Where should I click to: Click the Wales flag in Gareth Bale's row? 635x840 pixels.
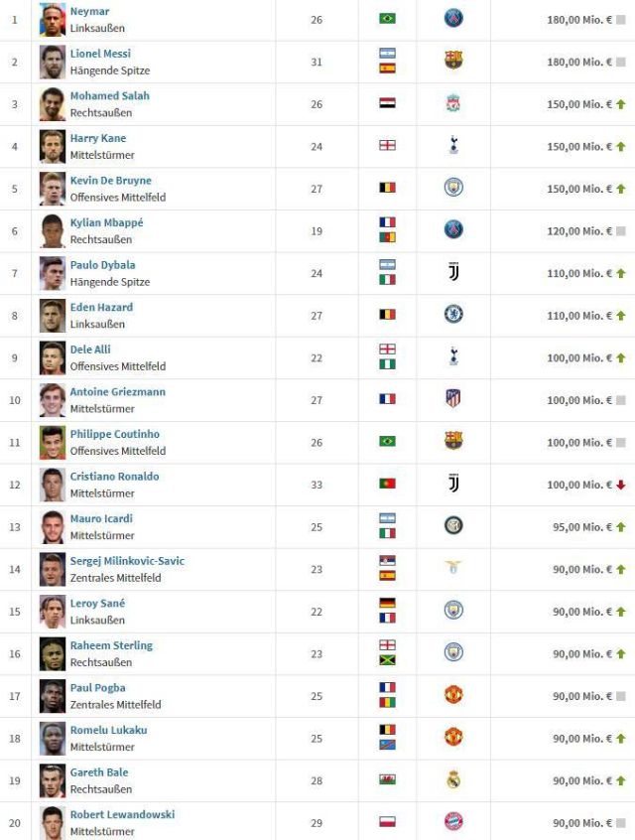tap(387, 779)
